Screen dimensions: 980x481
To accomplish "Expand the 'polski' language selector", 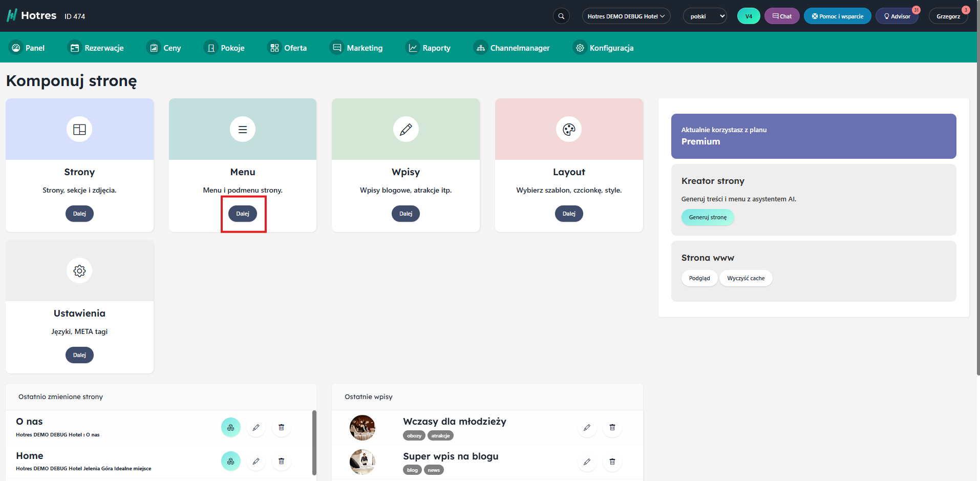I will [705, 16].
